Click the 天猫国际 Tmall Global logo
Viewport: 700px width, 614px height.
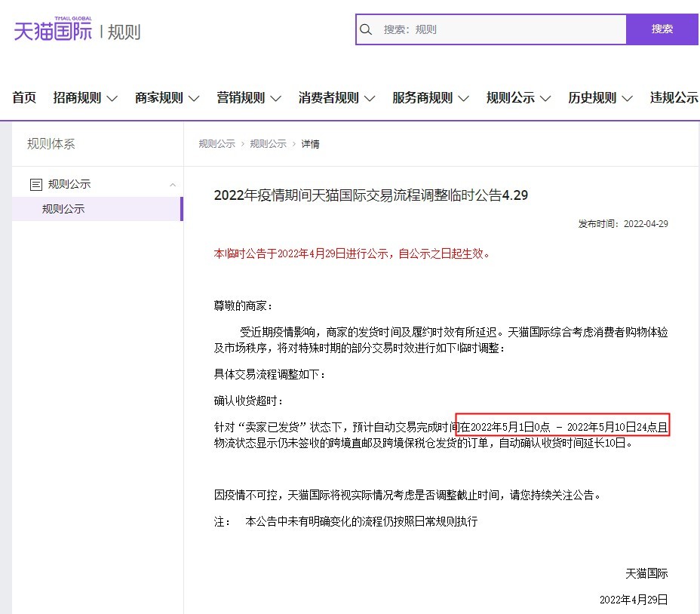[53, 29]
